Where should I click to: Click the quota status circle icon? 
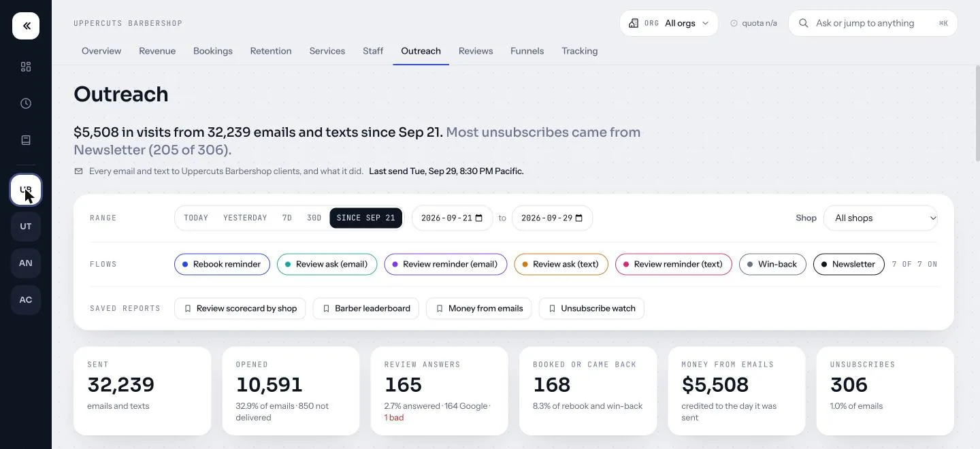[x=734, y=23]
